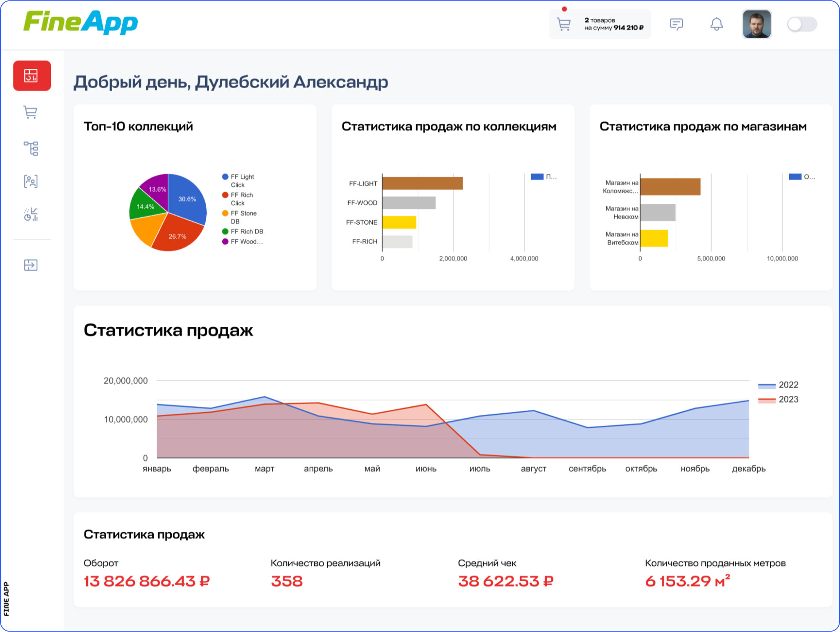Open the chat messages icon in header
Image resolution: width=840 pixels, height=632 pixels.
(676, 24)
